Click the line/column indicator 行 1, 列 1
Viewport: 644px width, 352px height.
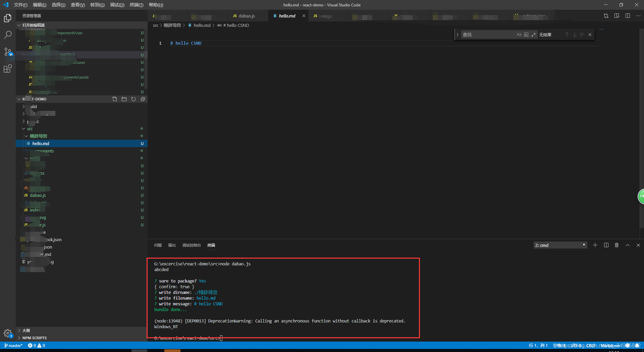pos(538,345)
